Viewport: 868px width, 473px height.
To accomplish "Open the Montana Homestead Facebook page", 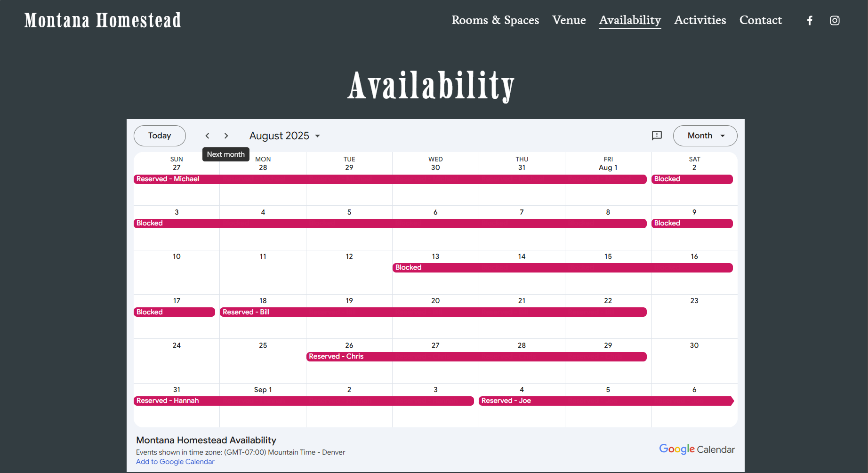I will (810, 20).
